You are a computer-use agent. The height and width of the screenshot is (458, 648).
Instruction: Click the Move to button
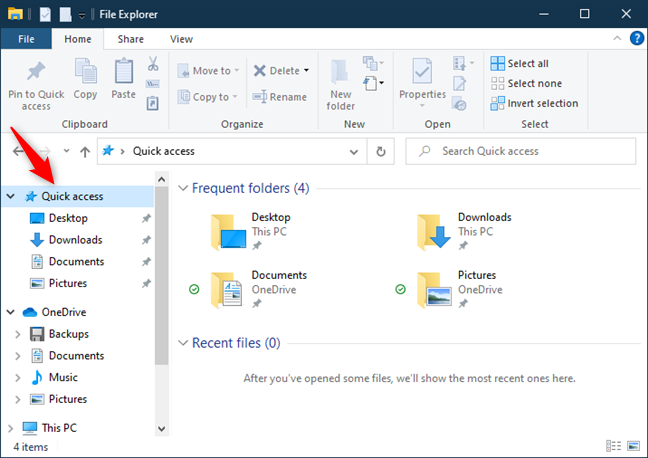click(208, 71)
